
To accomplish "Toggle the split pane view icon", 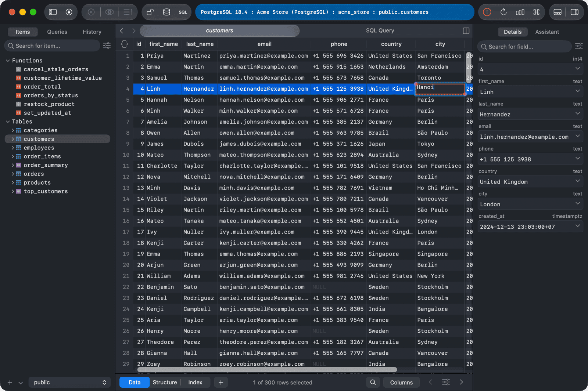I will coord(466,31).
